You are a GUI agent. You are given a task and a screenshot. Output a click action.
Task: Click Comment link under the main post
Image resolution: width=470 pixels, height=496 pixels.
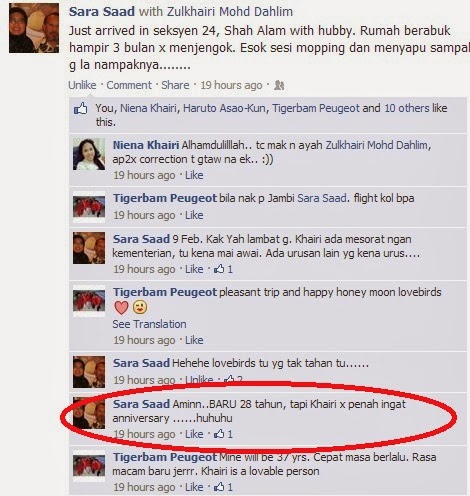click(x=129, y=85)
